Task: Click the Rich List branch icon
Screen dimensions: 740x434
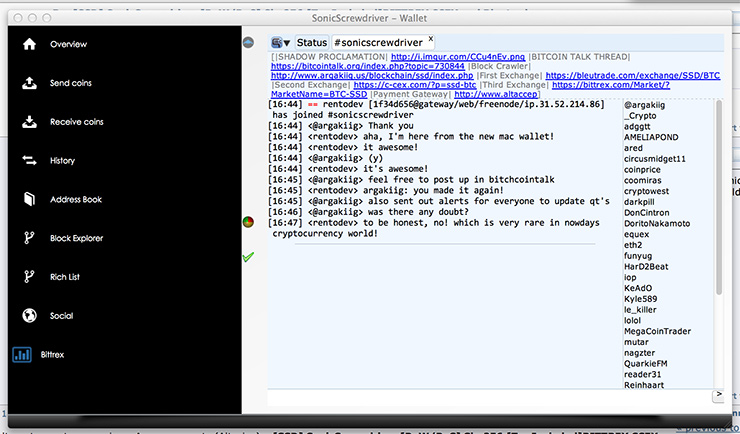Action: (29, 277)
